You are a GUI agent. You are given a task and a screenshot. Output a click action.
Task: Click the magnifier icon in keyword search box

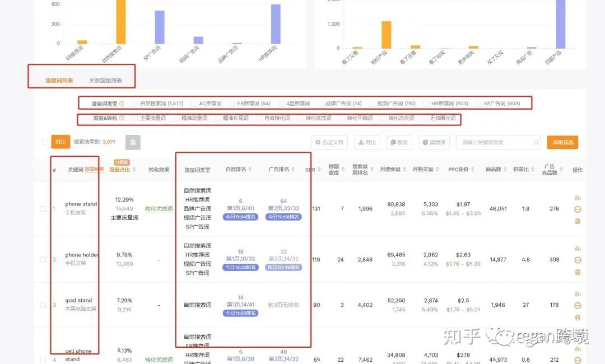coord(536,142)
